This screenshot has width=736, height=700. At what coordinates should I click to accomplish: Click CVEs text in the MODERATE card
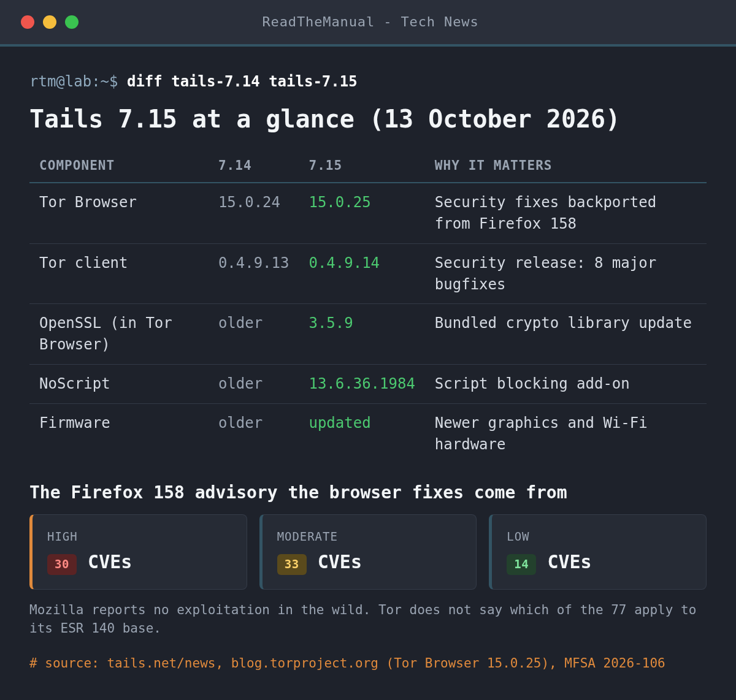pos(340,563)
